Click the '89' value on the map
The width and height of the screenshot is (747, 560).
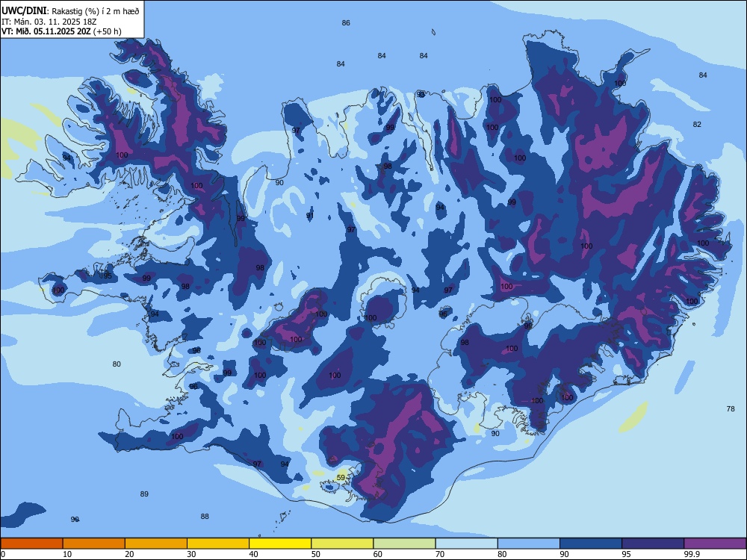coord(144,494)
